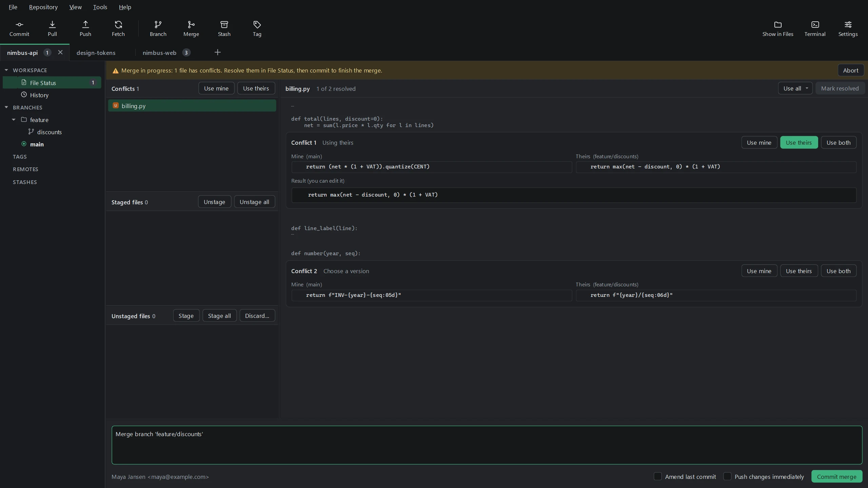
Task: Open the Repository menu
Action: tap(43, 7)
